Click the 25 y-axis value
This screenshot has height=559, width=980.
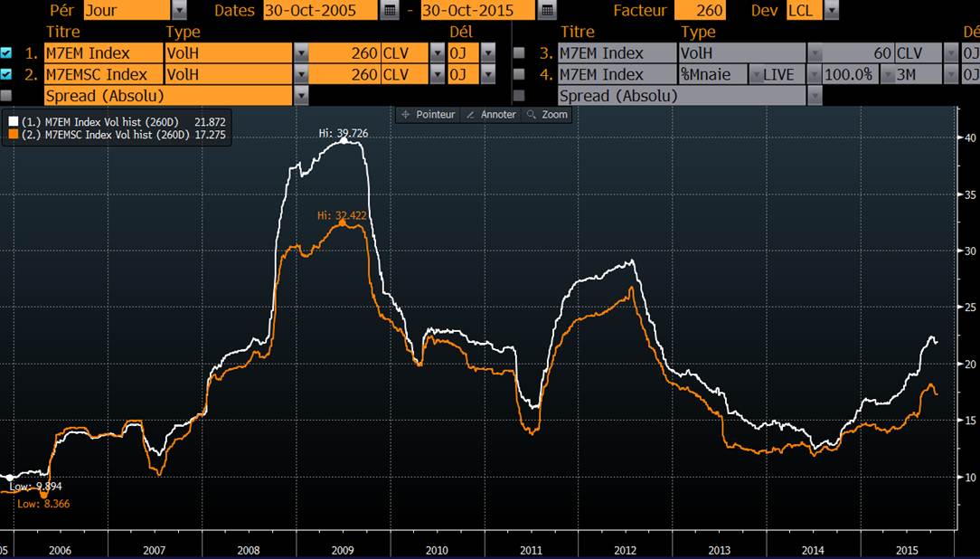[x=970, y=307]
